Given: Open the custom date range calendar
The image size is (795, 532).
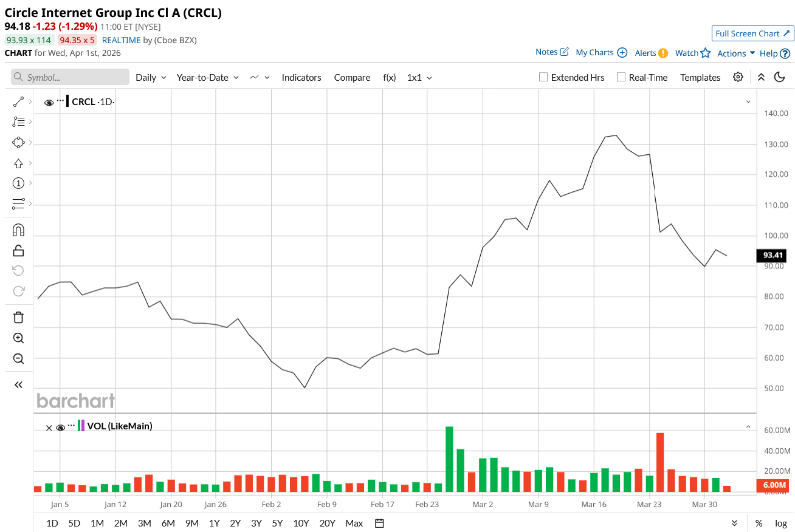Looking at the screenshot, I should pos(379,523).
